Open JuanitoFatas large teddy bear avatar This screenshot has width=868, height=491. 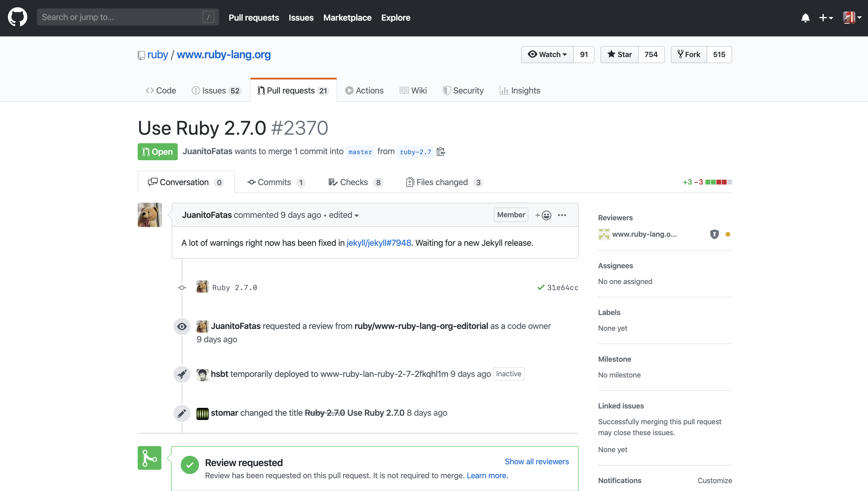(x=150, y=215)
